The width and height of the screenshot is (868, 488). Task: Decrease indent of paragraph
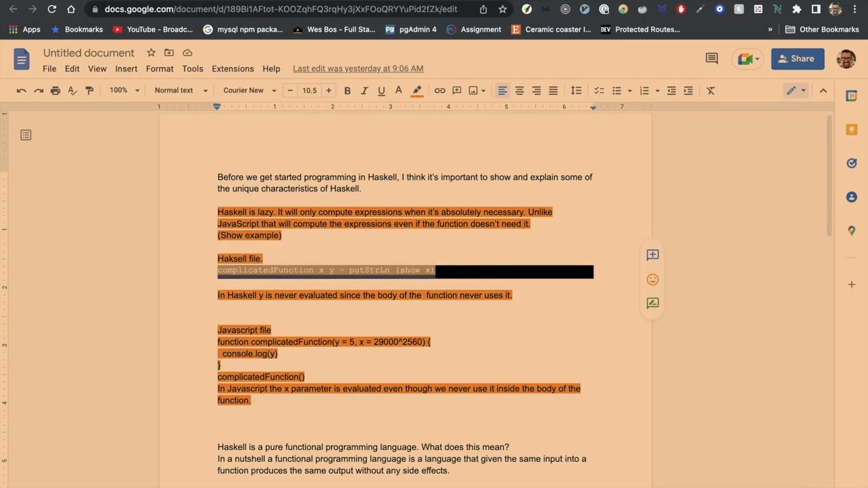pyautogui.click(x=671, y=90)
